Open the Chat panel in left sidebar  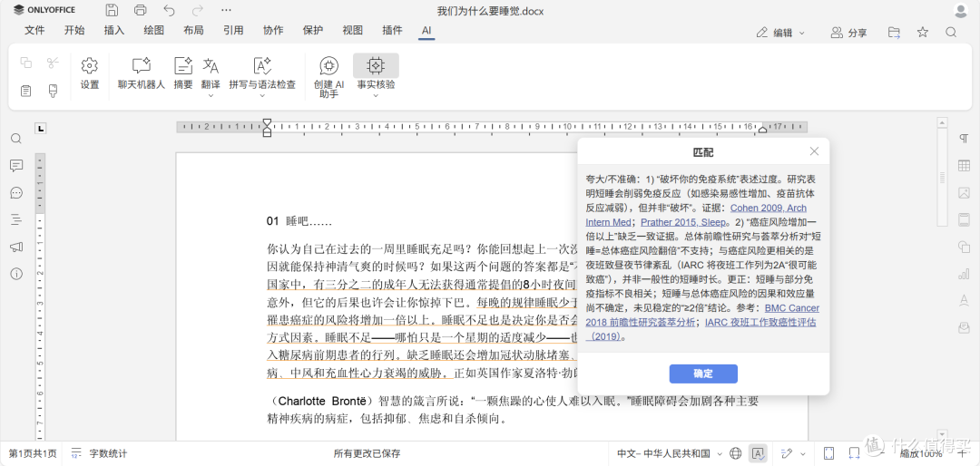pos(16,192)
